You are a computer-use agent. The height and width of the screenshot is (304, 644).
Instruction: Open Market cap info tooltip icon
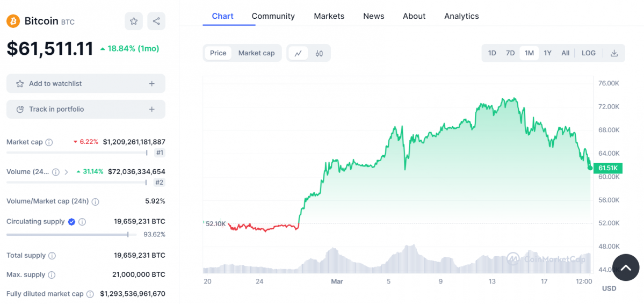49,142
